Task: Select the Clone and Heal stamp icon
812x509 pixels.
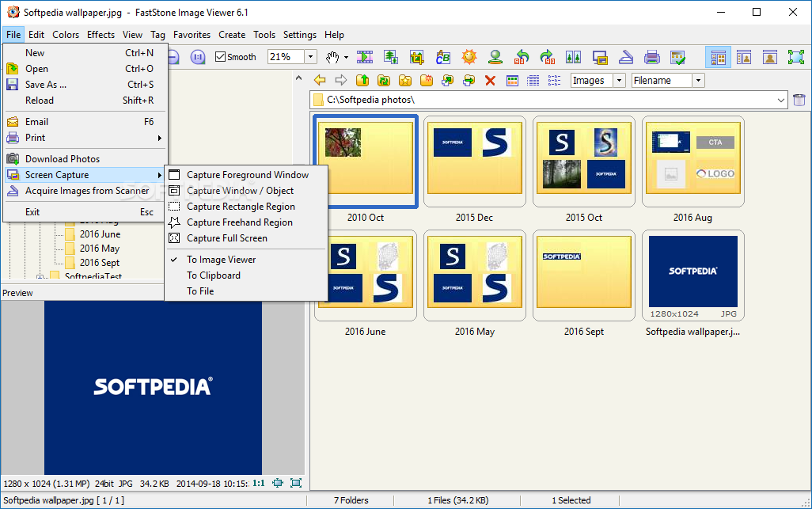Action: point(495,57)
